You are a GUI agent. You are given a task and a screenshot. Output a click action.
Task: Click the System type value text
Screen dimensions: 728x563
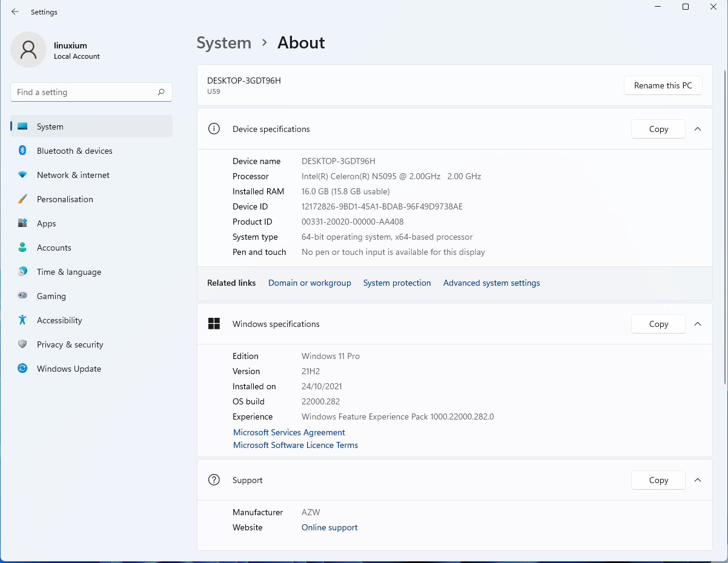coord(387,237)
